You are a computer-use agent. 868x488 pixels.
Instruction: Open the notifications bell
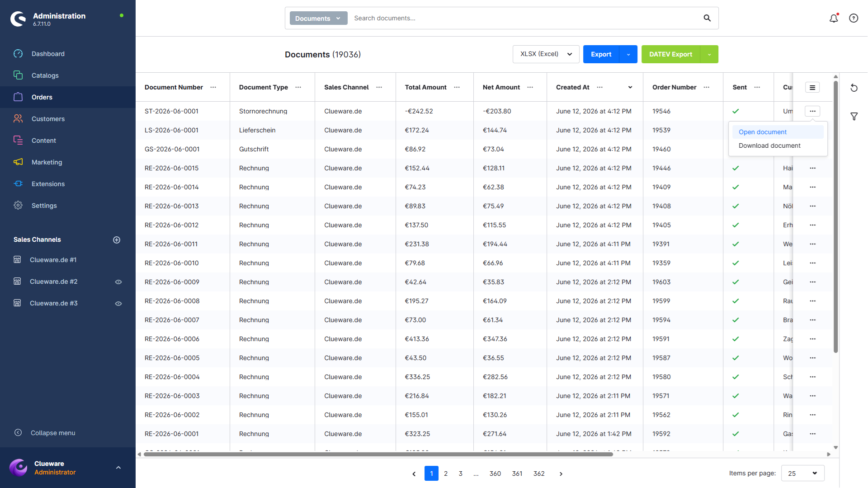834,18
